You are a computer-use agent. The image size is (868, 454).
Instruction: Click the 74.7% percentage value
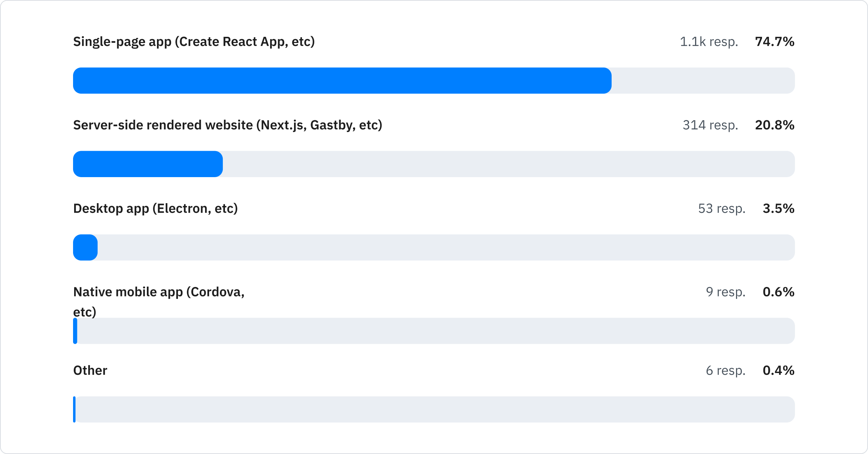tap(774, 42)
